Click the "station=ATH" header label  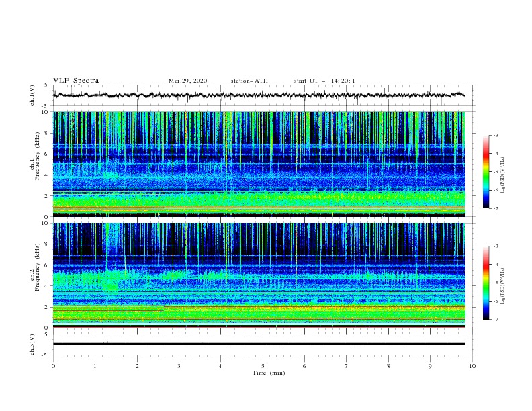[249, 81]
